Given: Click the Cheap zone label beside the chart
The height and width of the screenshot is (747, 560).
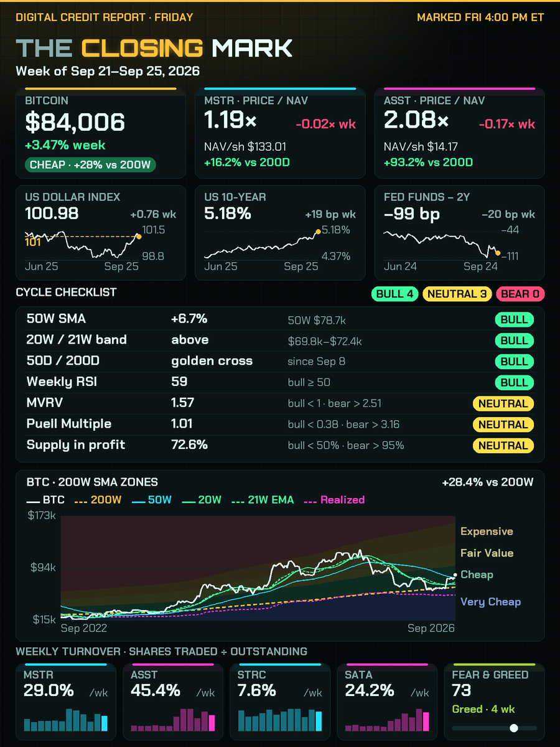Looking at the screenshot, I should (x=477, y=575).
